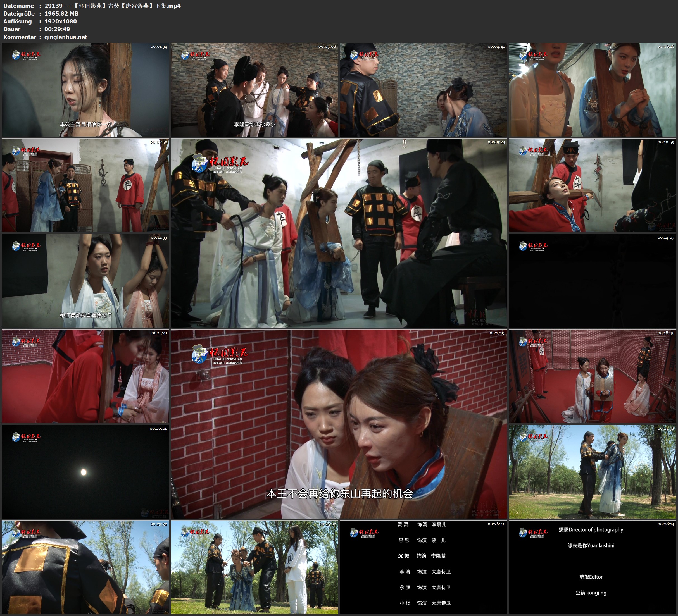
Task: Click the 00:29:49 duration value
Action: click(x=57, y=29)
